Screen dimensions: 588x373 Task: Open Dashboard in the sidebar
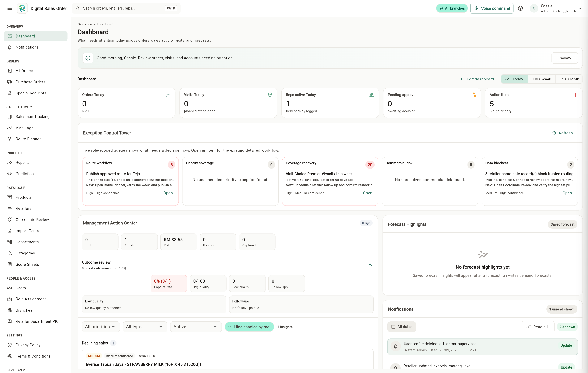(x=36, y=36)
